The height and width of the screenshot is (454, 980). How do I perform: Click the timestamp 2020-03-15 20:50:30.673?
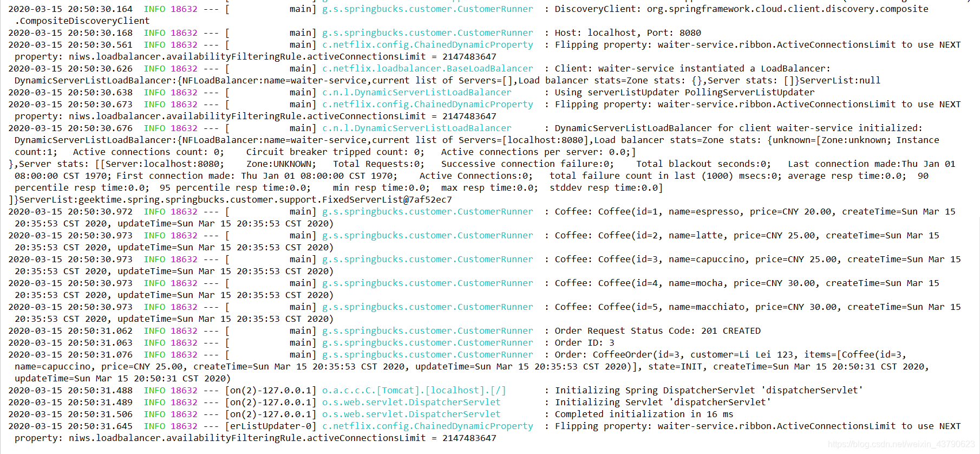pos(70,105)
